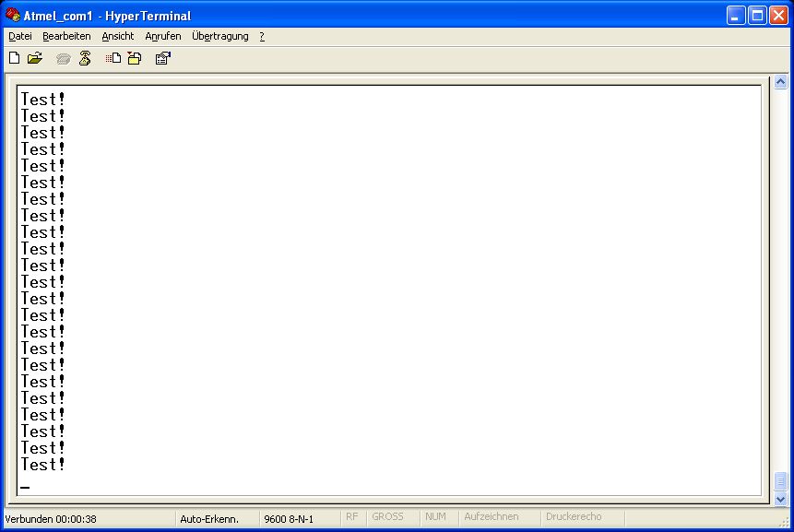Open an existing session with the folder icon
Viewport: 794px width, 532px height.
coord(35,58)
